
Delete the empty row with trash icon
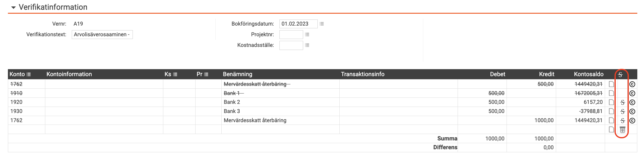[x=622, y=130]
